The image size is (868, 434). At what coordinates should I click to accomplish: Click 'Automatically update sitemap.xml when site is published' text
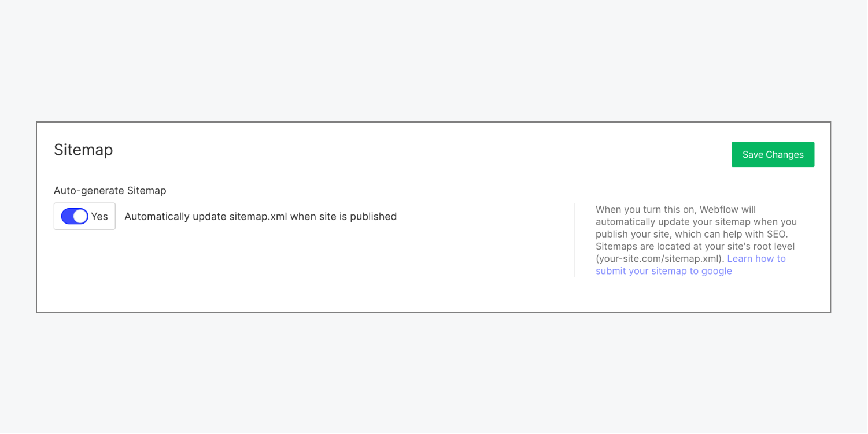(260, 217)
